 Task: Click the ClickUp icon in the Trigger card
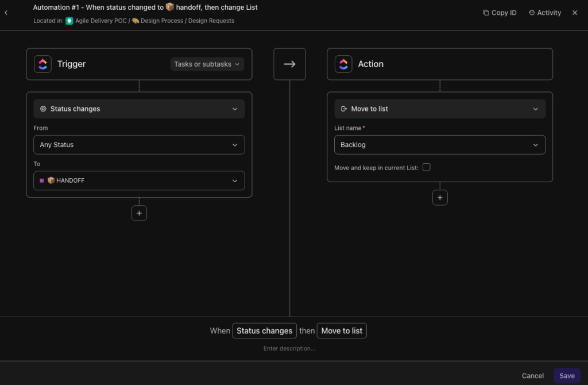click(x=42, y=64)
